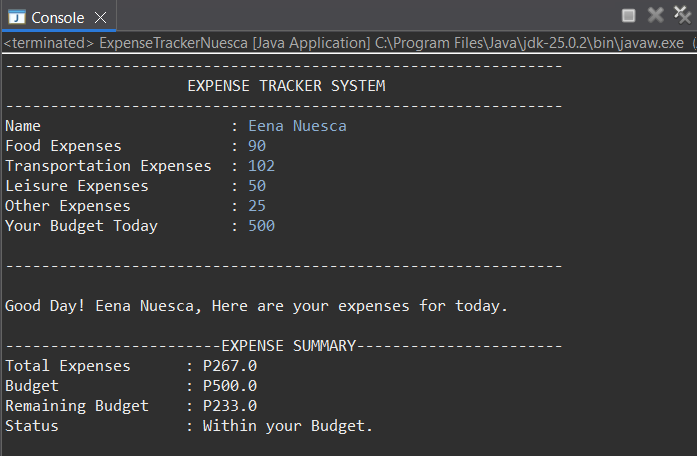Click the name value Eena Nuesca
The image size is (697, 456).
(x=297, y=126)
